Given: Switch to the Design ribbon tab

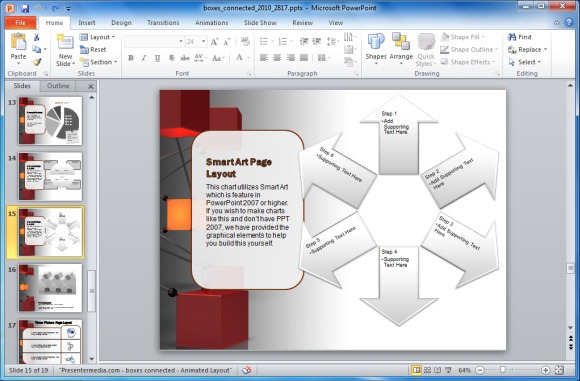Looking at the screenshot, I should tap(121, 23).
